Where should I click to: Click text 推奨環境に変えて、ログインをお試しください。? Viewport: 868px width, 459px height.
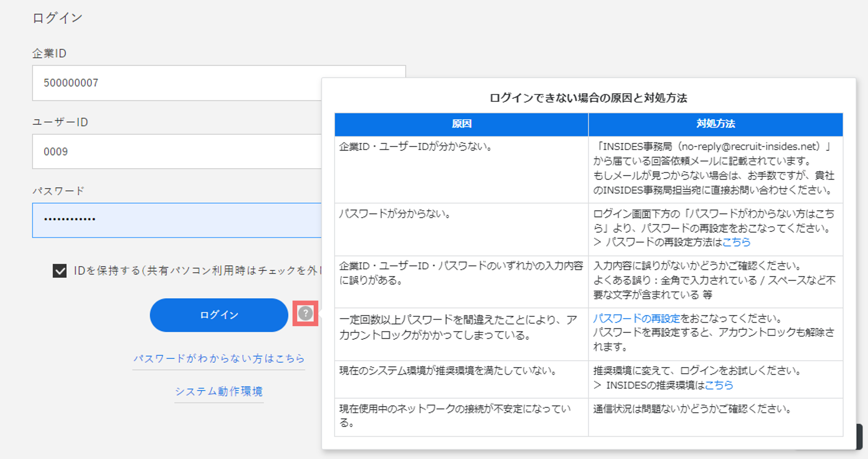point(697,370)
